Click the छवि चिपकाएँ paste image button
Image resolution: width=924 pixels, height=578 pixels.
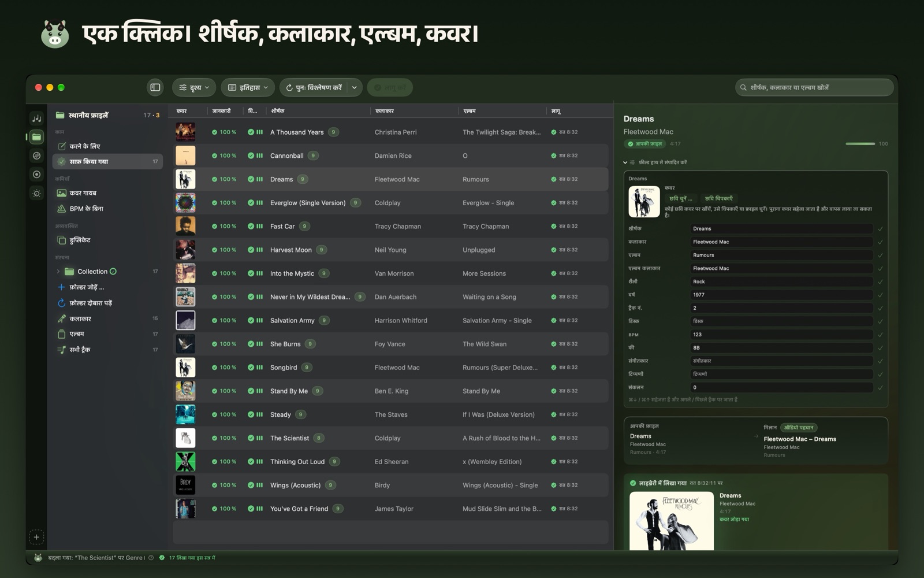coord(718,198)
